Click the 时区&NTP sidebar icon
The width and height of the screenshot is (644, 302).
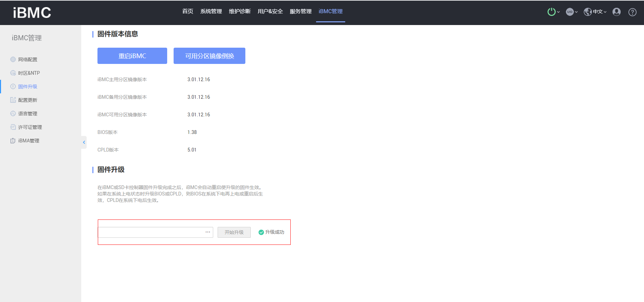[13, 73]
